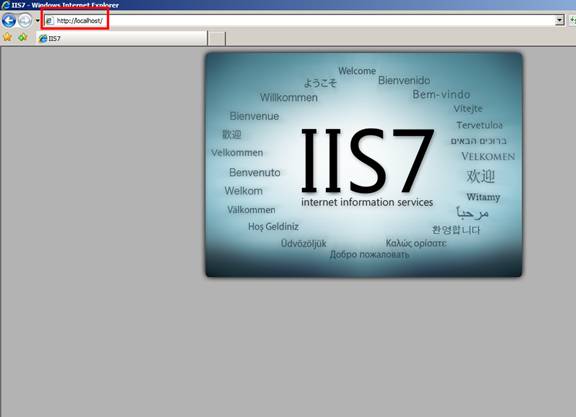Click the Internet Explorer logo in title bar

6,5
